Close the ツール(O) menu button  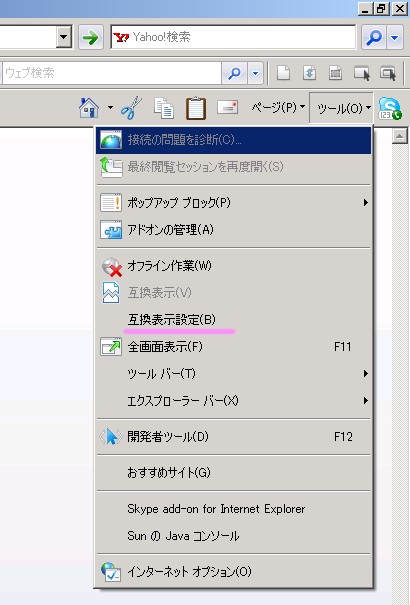click(343, 108)
